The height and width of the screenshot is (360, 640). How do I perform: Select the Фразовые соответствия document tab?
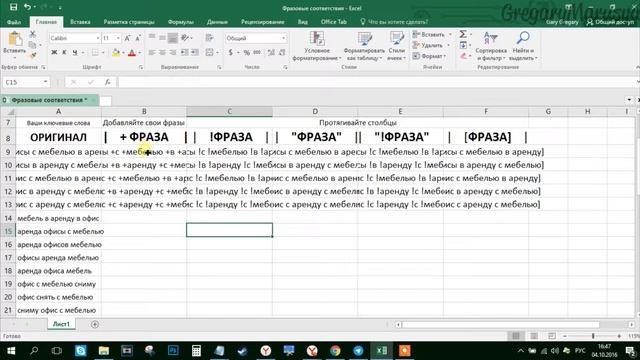(x=49, y=100)
